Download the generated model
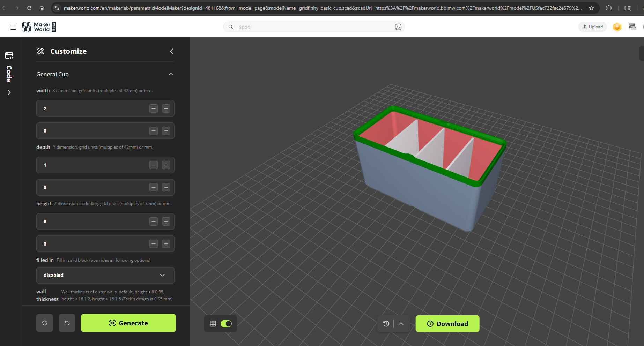The height and width of the screenshot is (346, 644). click(447, 324)
